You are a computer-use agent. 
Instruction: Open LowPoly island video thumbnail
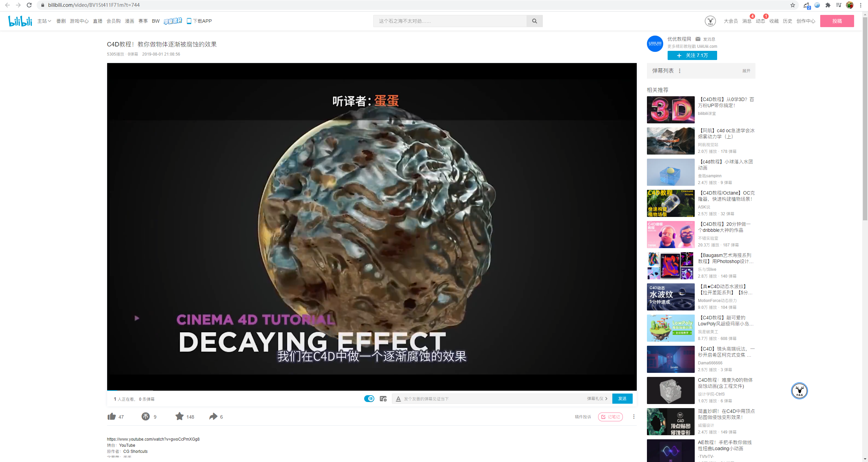pyautogui.click(x=670, y=328)
